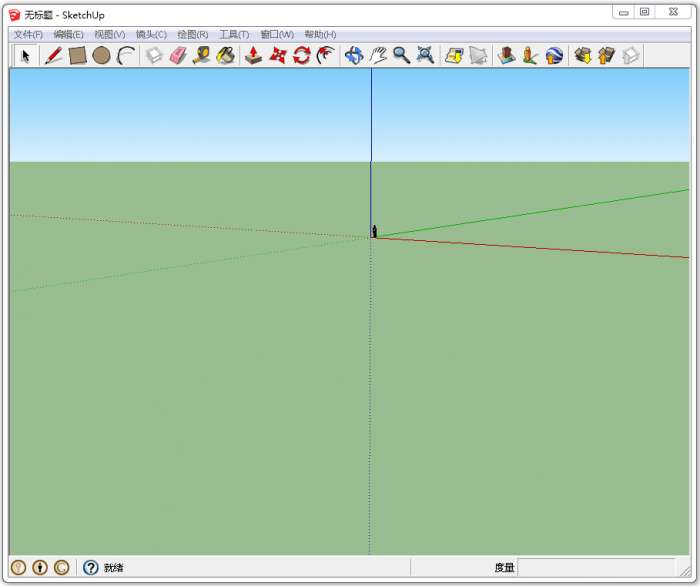Open the 窗口(W) menu
The image size is (700, 586).
coord(276,35)
